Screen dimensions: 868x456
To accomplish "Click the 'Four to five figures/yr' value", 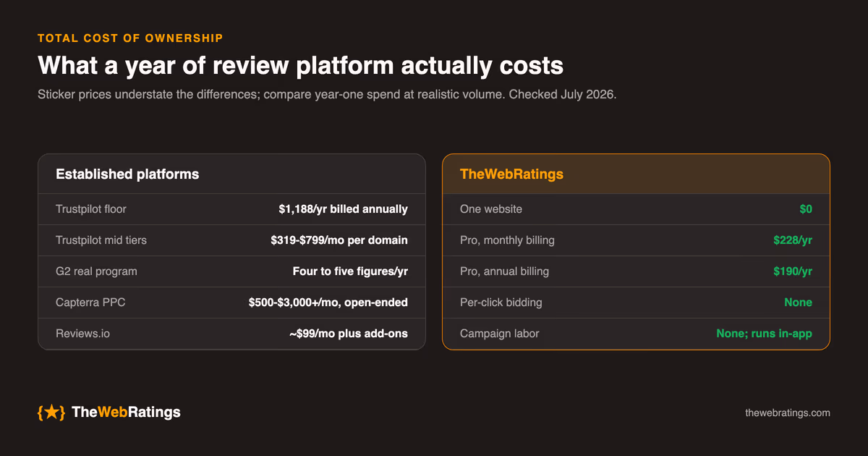I will (x=349, y=271).
